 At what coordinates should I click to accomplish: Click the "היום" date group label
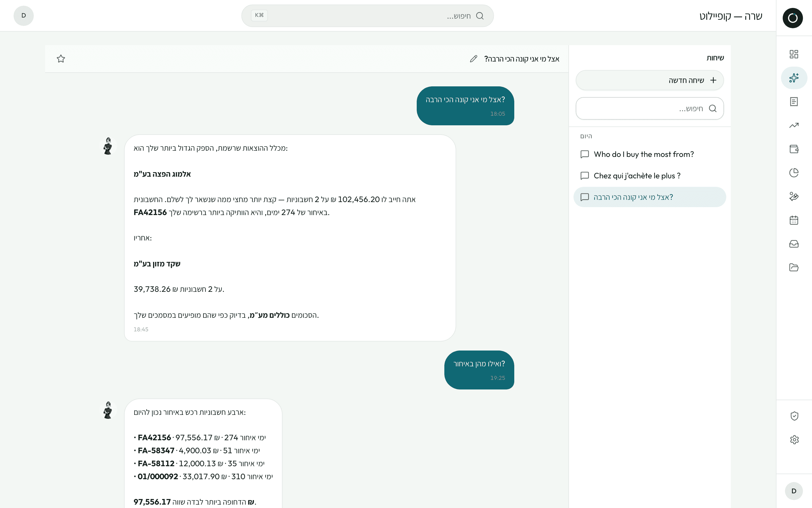[586, 136]
